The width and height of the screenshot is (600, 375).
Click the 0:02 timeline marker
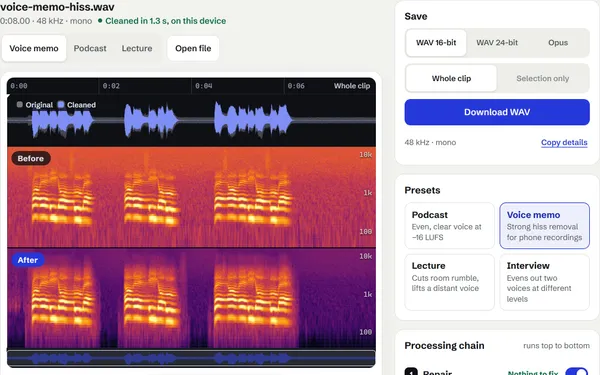point(111,86)
